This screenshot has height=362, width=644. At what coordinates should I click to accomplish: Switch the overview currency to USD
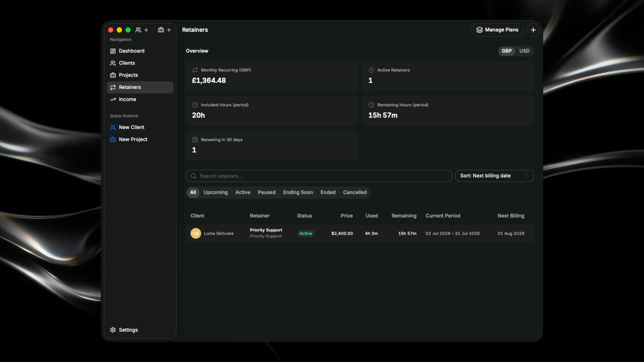click(x=524, y=51)
